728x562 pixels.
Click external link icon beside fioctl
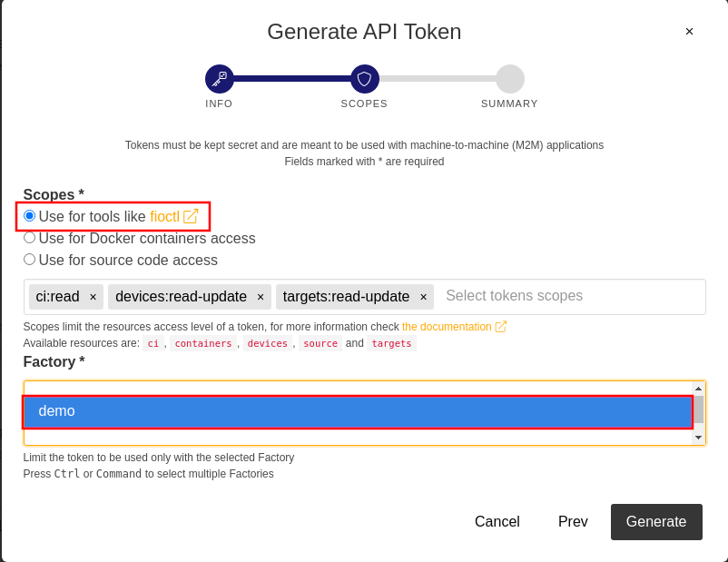[191, 216]
